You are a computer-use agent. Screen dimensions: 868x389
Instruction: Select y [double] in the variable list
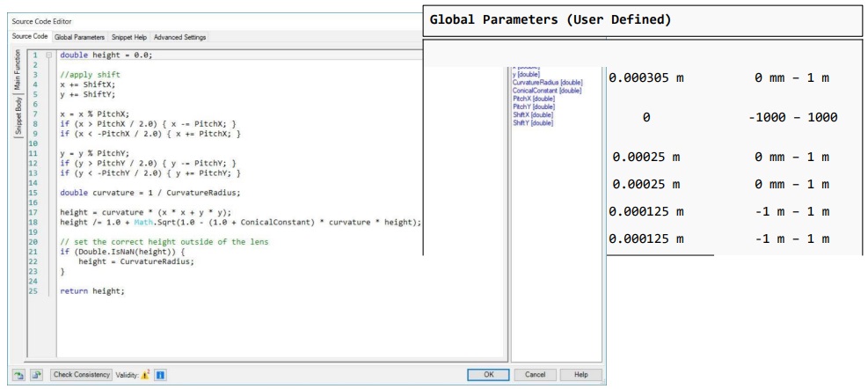[526, 74]
